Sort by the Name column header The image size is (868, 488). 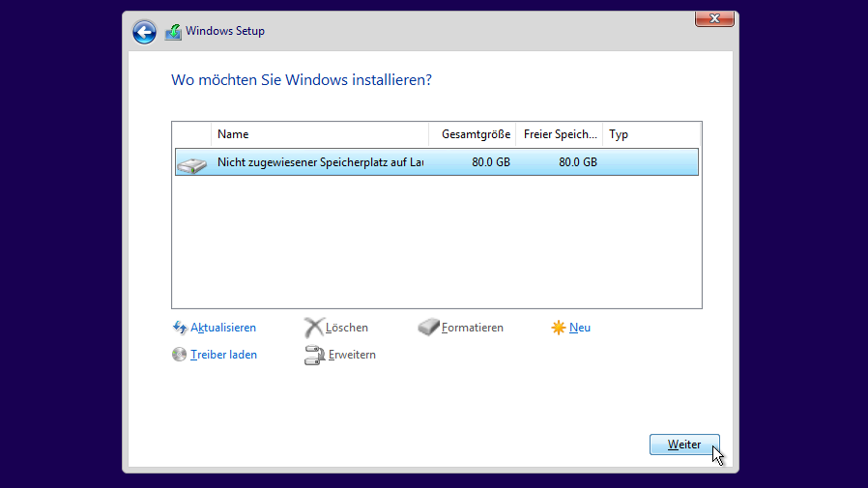pyautogui.click(x=319, y=134)
